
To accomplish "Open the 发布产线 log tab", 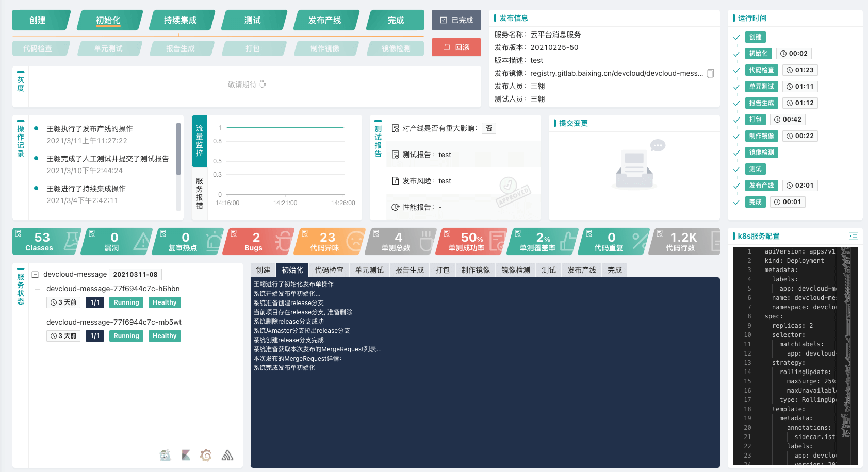I will (582, 270).
